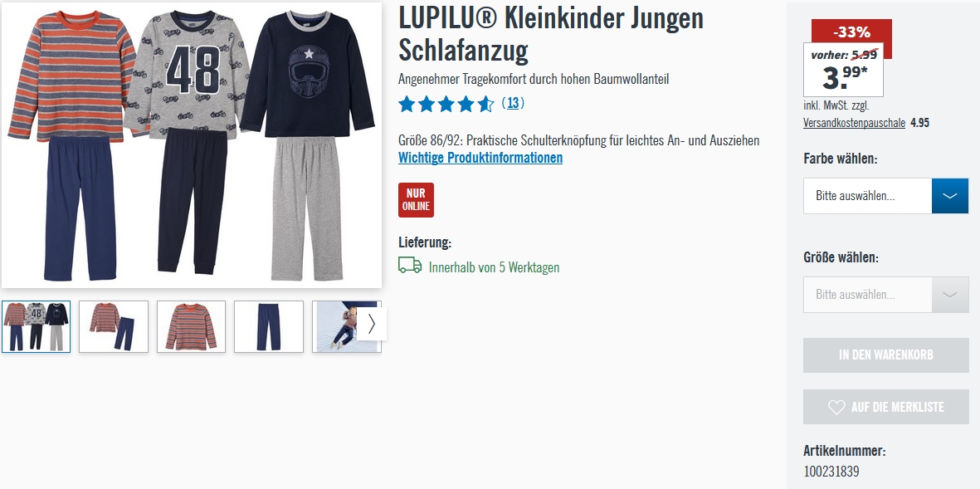Click the first blue rating star
This screenshot has height=489, width=980.
point(407,104)
